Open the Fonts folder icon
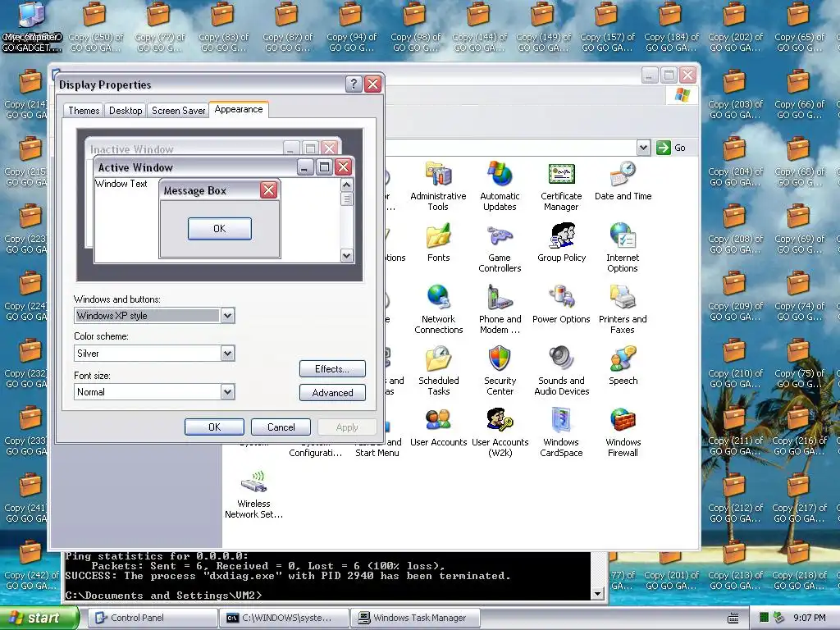The image size is (840, 630). [x=438, y=242]
